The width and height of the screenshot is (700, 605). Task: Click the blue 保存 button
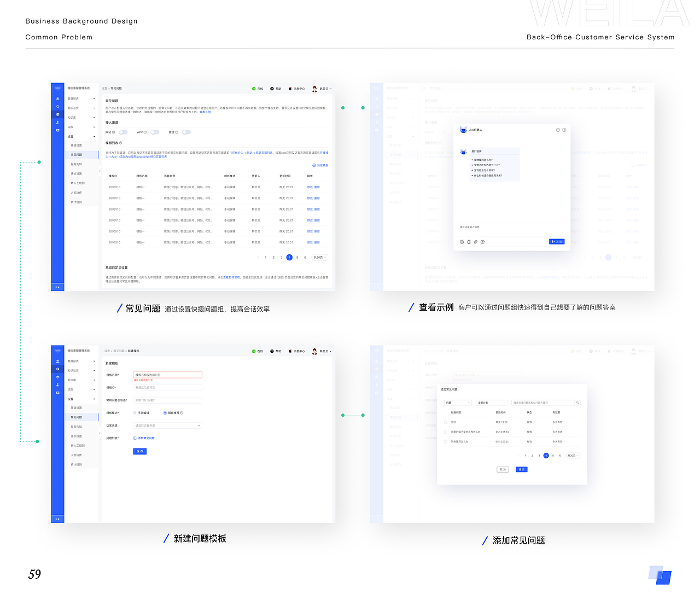[x=139, y=451]
